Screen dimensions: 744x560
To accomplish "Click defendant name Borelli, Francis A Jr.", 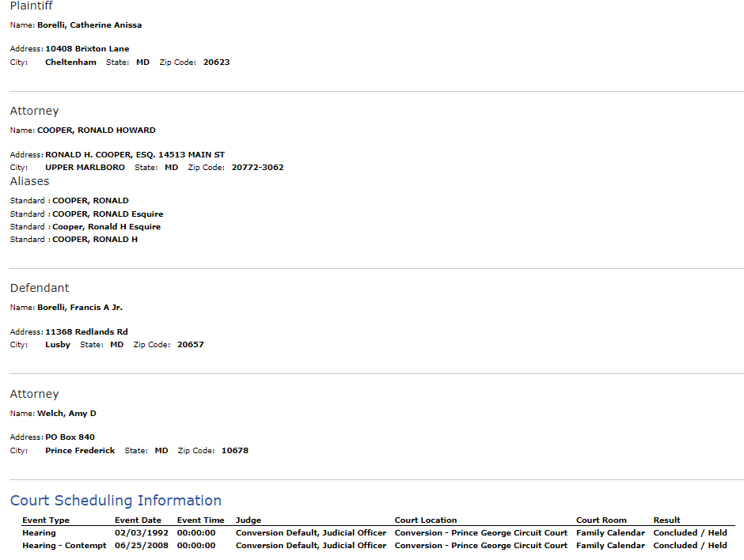I will click(x=80, y=307).
